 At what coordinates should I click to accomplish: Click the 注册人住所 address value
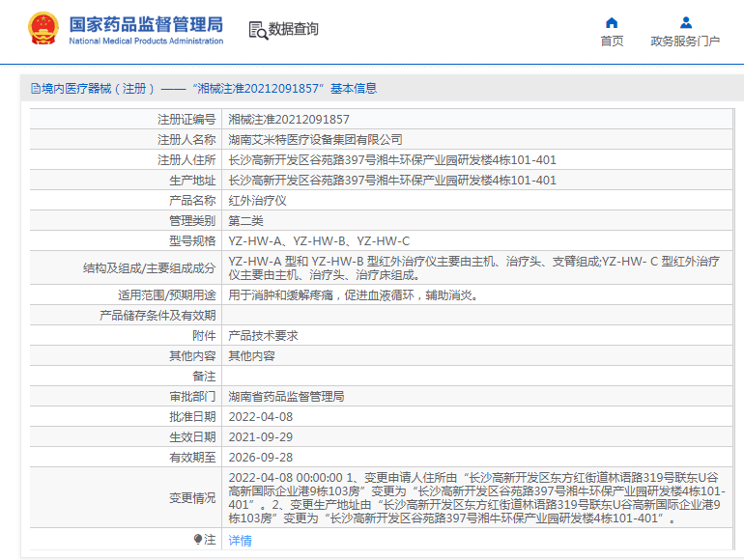pos(392,160)
